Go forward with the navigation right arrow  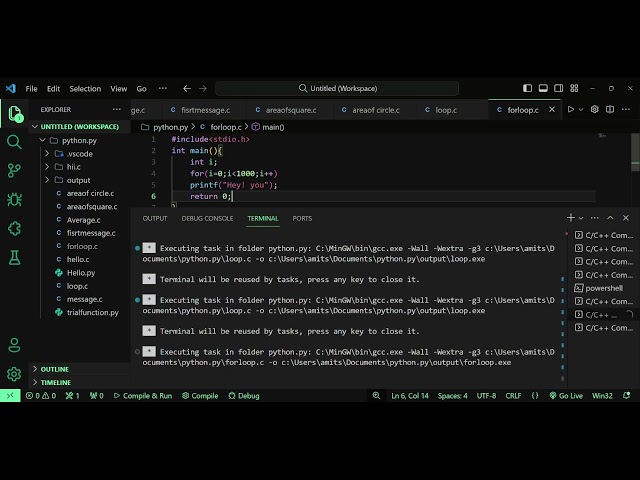coord(203,88)
